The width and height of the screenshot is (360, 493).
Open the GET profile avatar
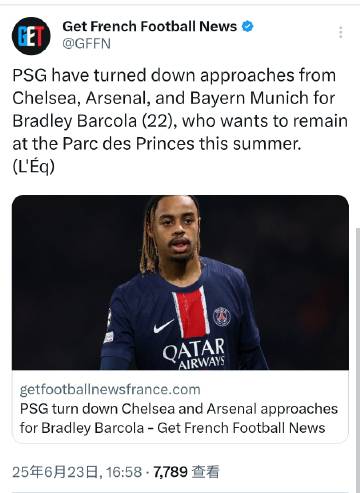[x=31, y=36]
